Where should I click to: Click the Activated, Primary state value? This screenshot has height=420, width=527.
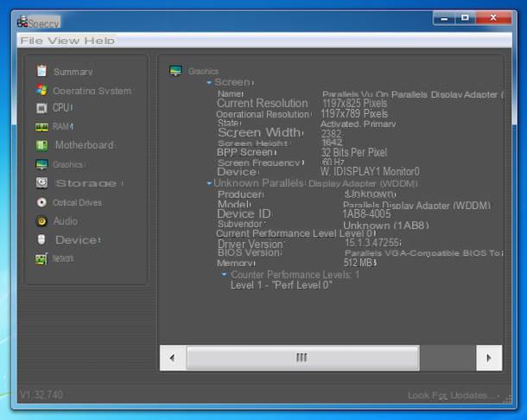pos(358,124)
